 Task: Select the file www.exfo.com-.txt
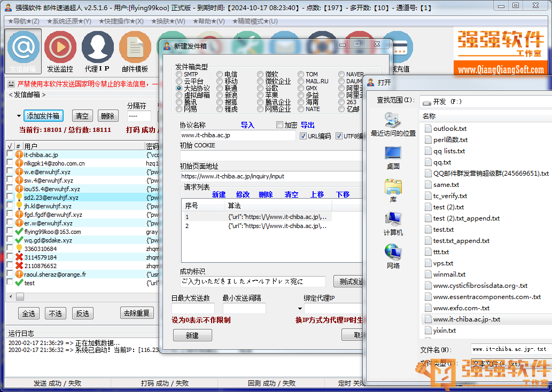(x=461, y=308)
